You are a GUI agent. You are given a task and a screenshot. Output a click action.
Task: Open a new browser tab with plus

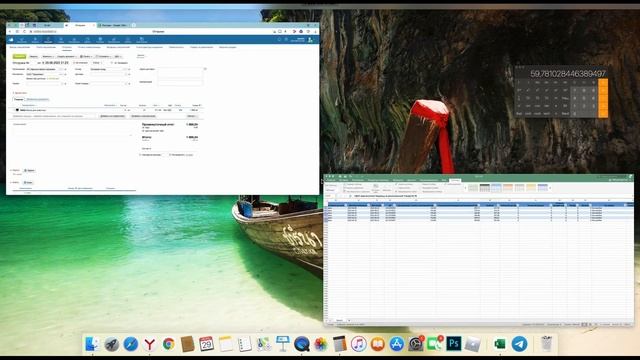[134, 25]
